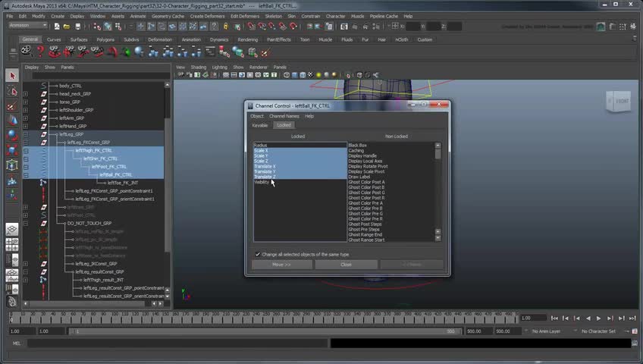Open Object menu in Channel Control
Image resolution: width=643 pixels, height=364 pixels.
(x=257, y=116)
